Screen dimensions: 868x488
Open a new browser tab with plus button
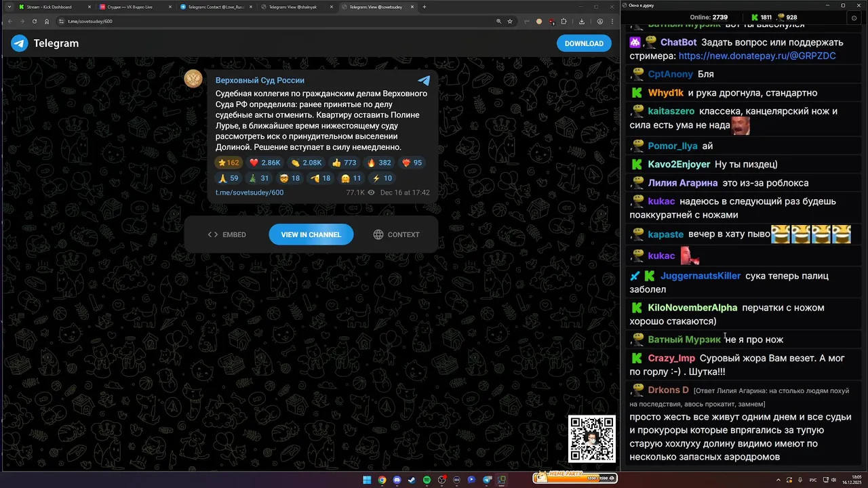pos(425,7)
